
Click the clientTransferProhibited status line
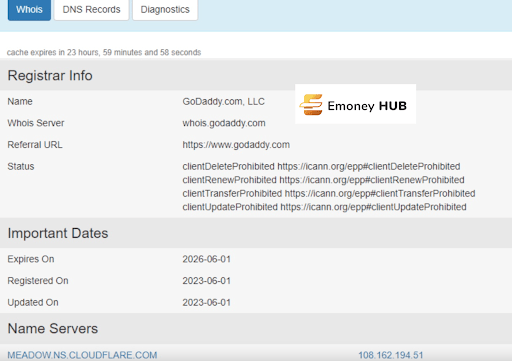[329, 193]
